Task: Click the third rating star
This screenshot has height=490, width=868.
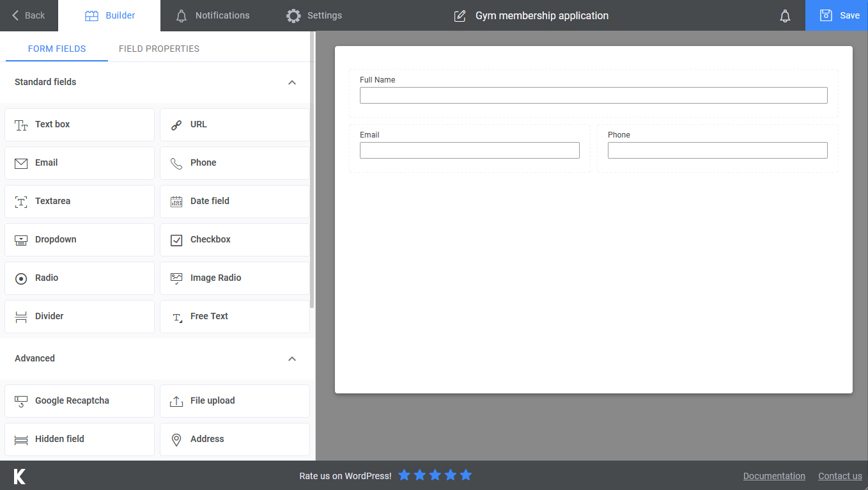Action: [x=435, y=475]
